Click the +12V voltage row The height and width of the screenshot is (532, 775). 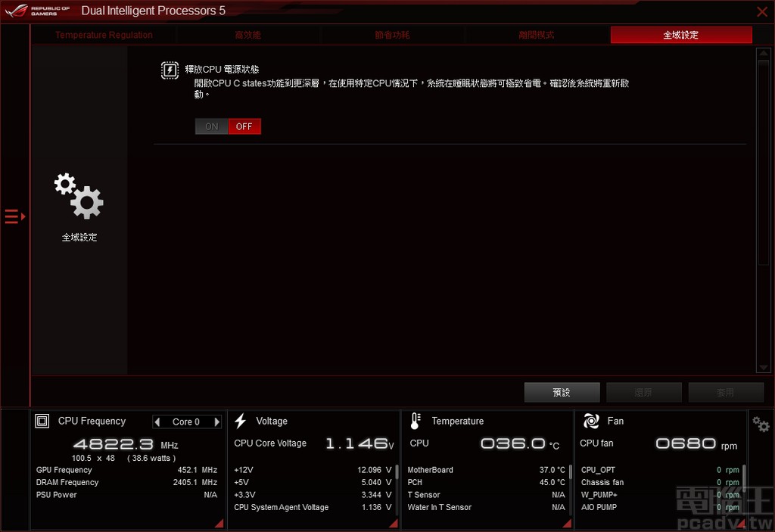click(x=313, y=470)
